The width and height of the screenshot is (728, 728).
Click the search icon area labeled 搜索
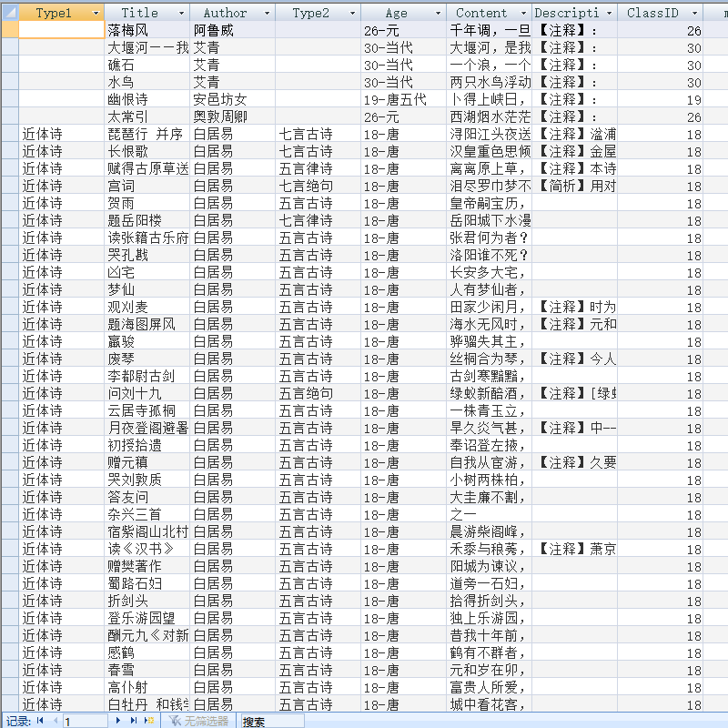(x=253, y=720)
